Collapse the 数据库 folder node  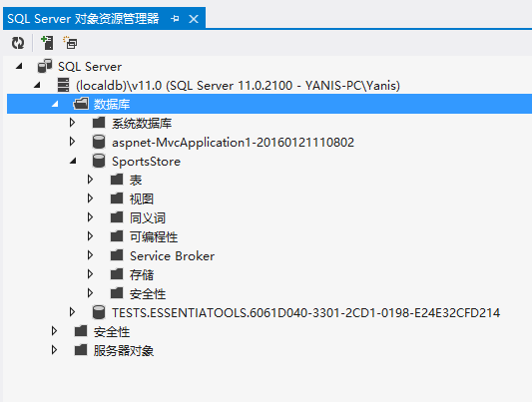(x=55, y=104)
